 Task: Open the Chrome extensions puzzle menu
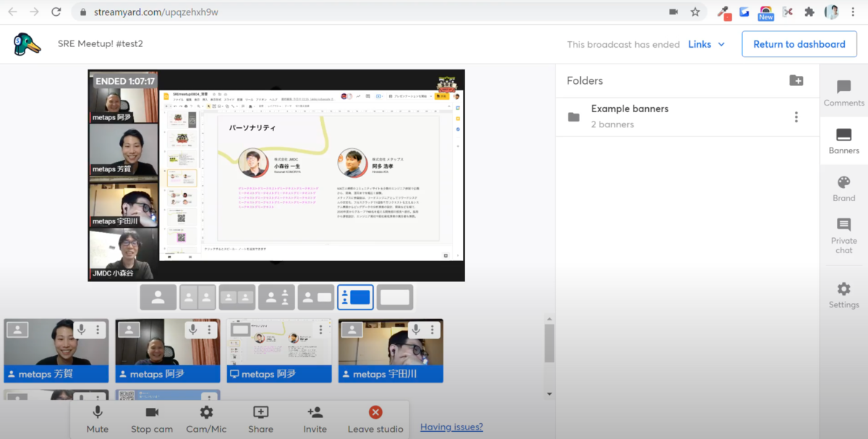(x=809, y=12)
